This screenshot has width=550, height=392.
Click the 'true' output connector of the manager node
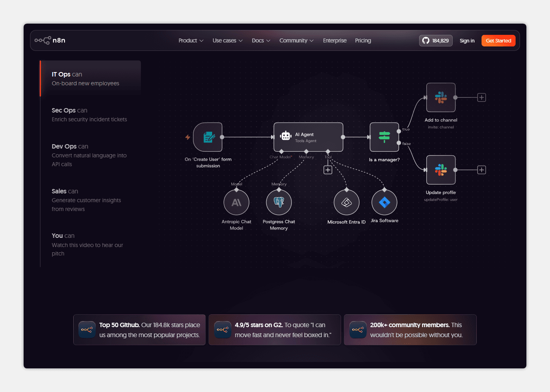coord(399,131)
